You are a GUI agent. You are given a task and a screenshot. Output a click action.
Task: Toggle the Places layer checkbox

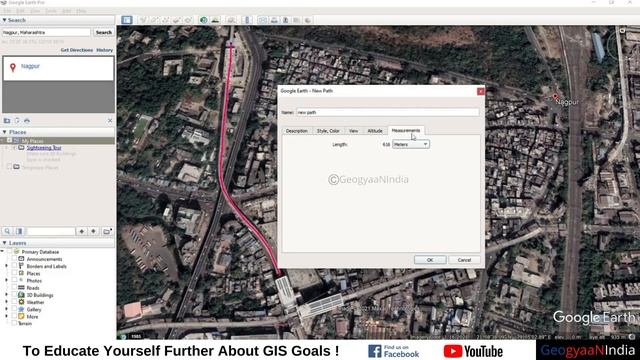(14, 273)
